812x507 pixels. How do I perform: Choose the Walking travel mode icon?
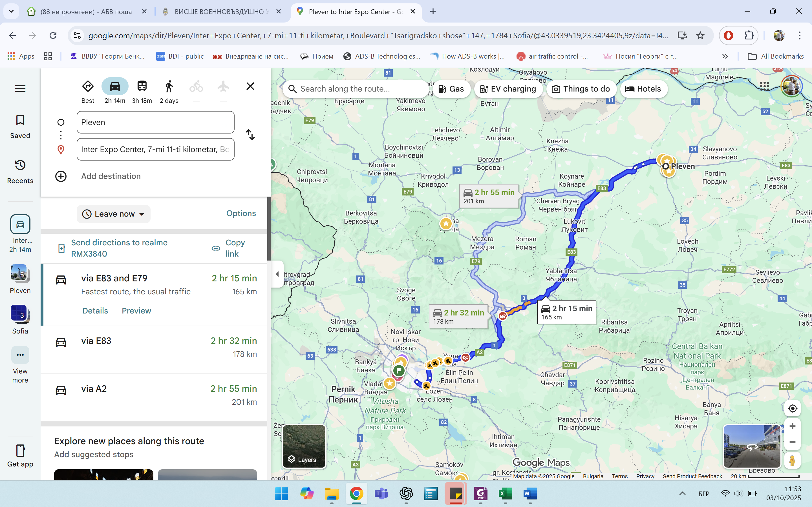[x=169, y=86]
